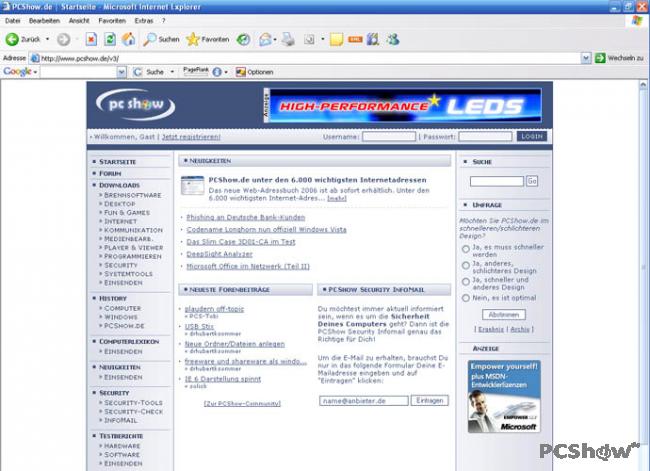Click the yellow note toolbar icon

(336, 39)
